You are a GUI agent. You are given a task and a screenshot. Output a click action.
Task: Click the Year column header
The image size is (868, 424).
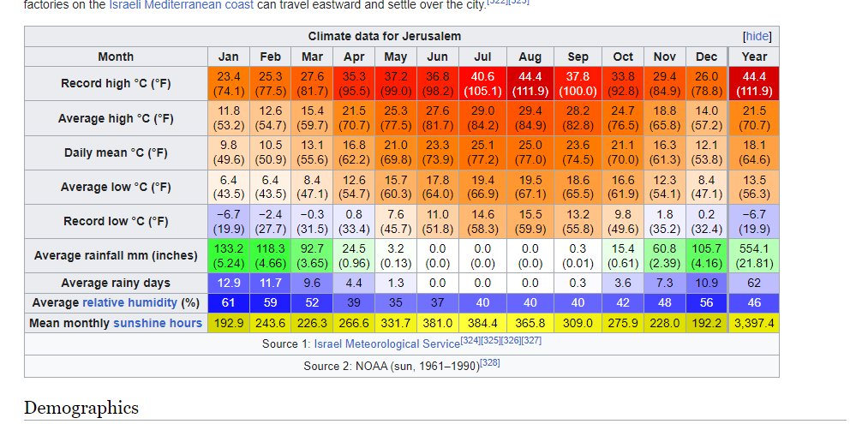[754, 57]
